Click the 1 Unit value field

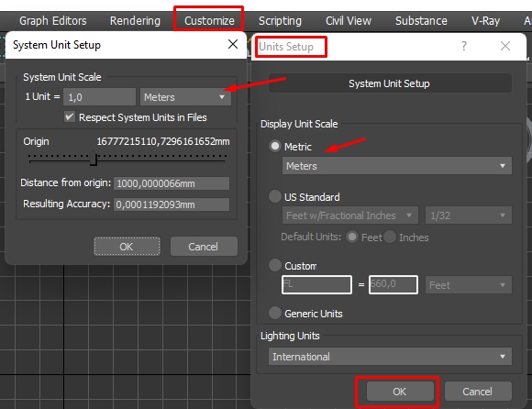click(99, 97)
